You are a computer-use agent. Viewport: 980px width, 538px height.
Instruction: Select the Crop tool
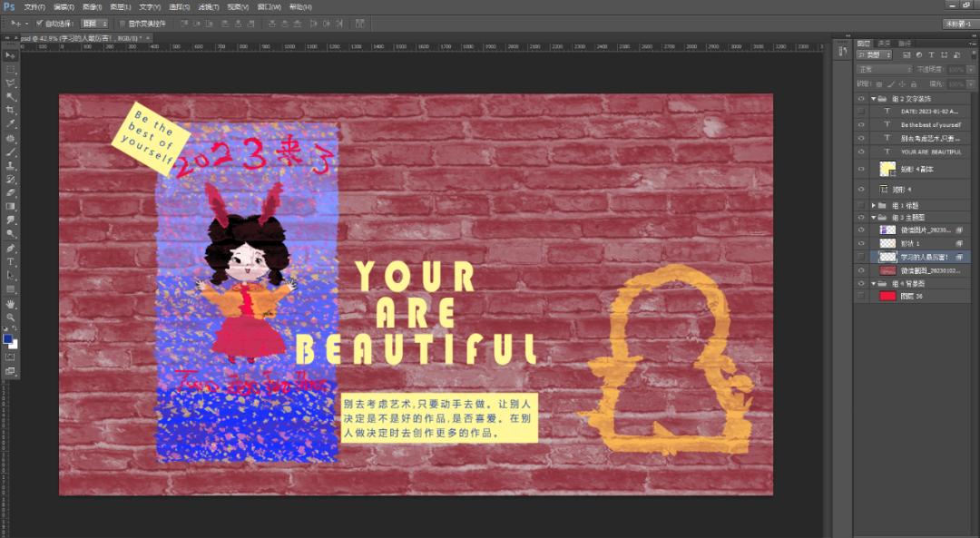(10, 111)
